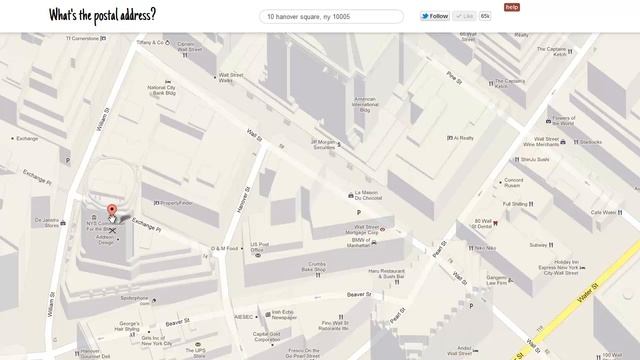This screenshot has height=360, width=640.
Task: Click the Fino Wall St Ristorante icon
Action: 340,316
